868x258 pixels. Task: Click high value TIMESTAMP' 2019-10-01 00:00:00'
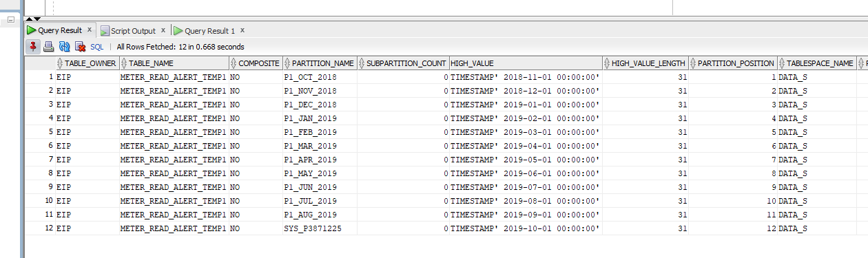pyautogui.click(x=526, y=228)
